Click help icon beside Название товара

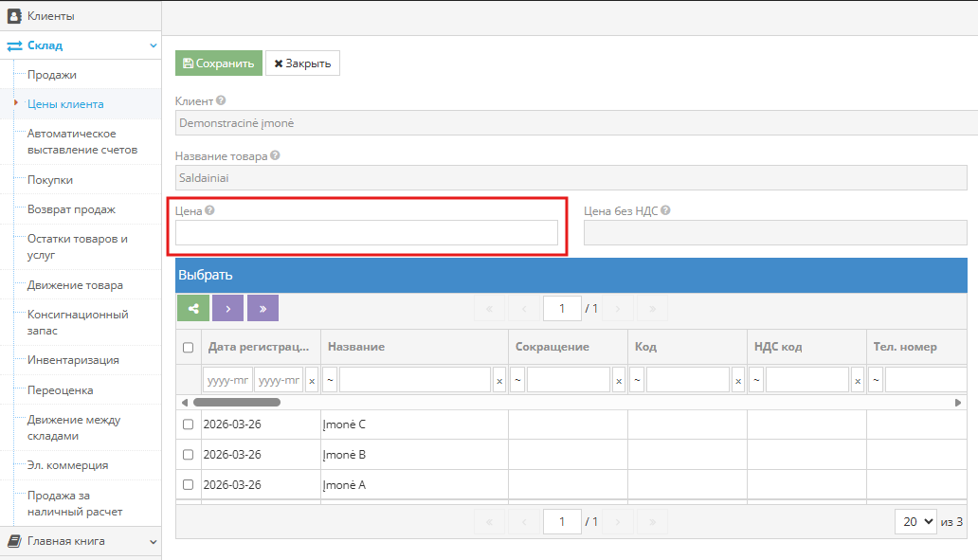click(275, 155)
